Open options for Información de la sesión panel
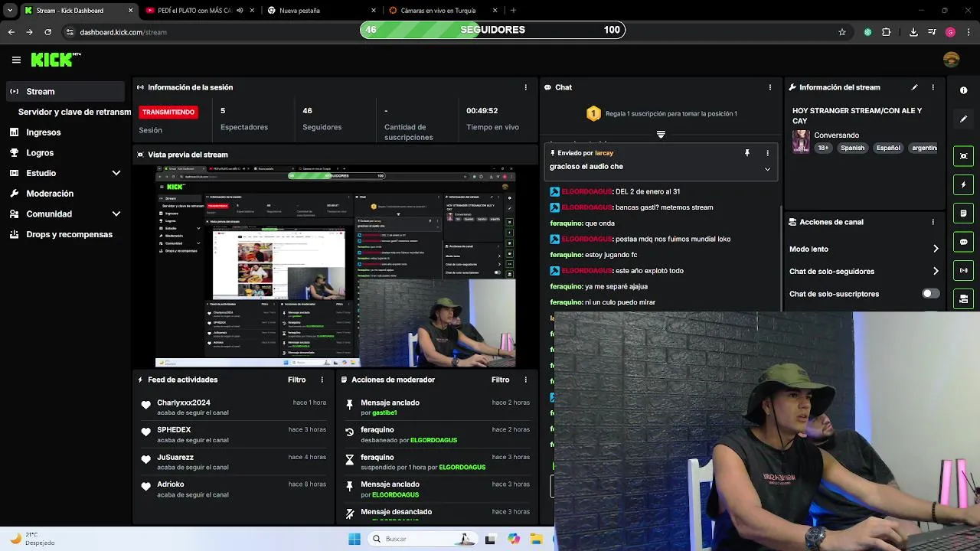 tap(525, 87)
